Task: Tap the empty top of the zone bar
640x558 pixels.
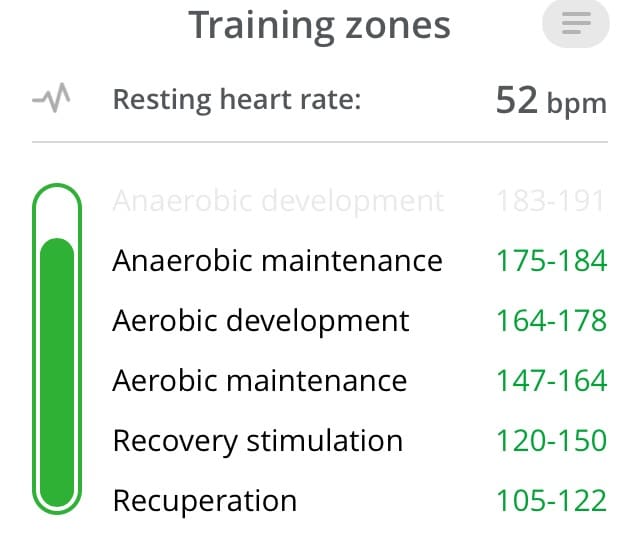Action: coord(57,212)
